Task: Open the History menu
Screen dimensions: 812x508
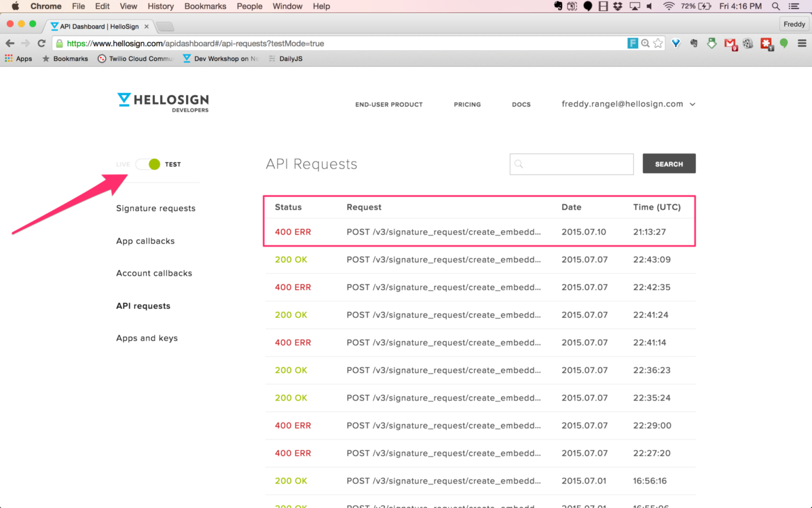Action: tap(160, 6)
